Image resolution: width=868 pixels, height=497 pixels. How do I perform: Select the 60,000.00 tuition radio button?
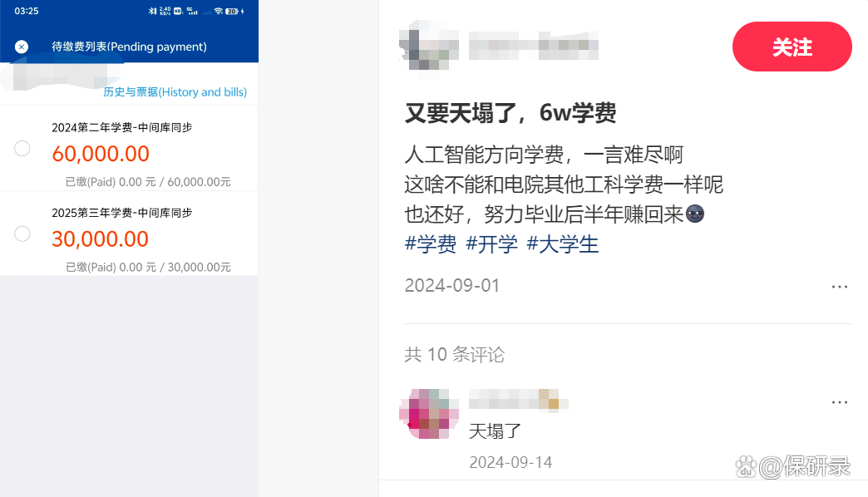(22, 148)
